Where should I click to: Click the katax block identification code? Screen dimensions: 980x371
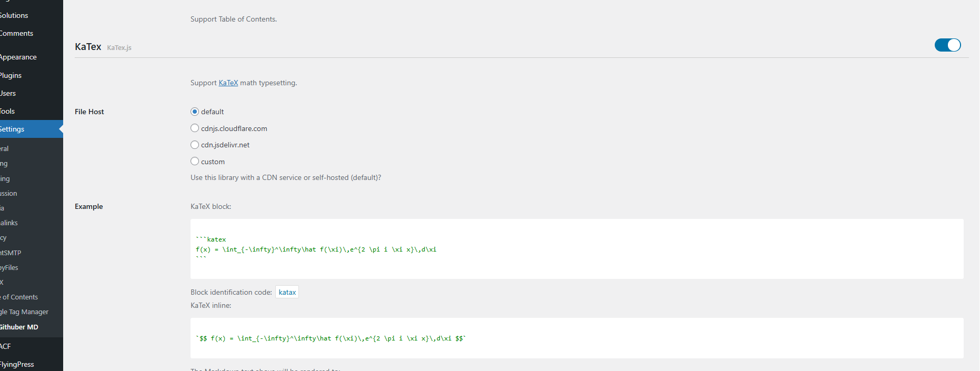(x=287, y=292)
